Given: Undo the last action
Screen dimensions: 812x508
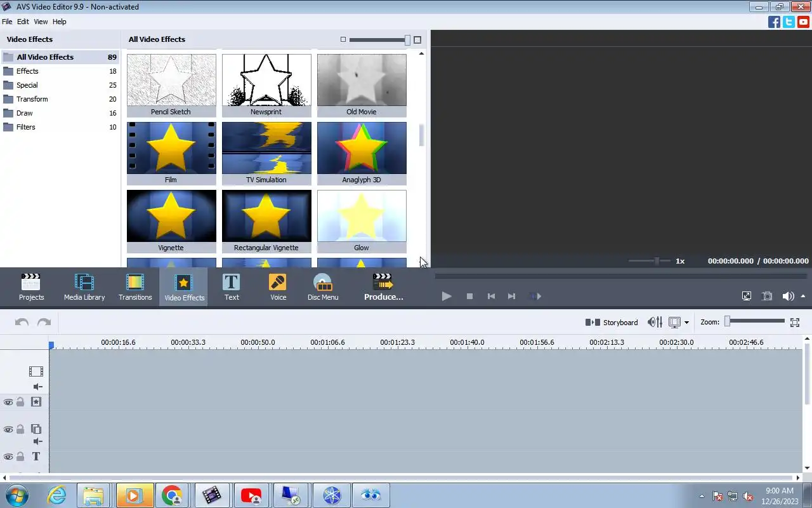Looking at the screenshot, I should pyautogui.click(x=22, y=323).
